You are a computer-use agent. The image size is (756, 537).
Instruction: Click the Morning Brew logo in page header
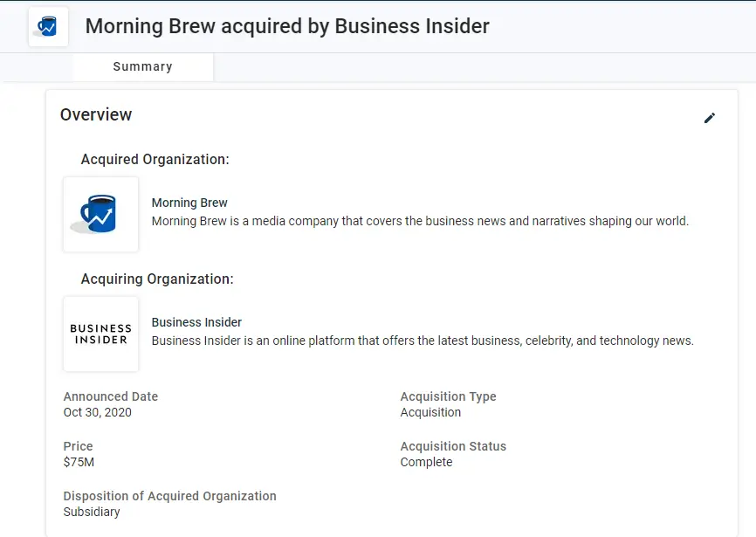coord(48,27)
